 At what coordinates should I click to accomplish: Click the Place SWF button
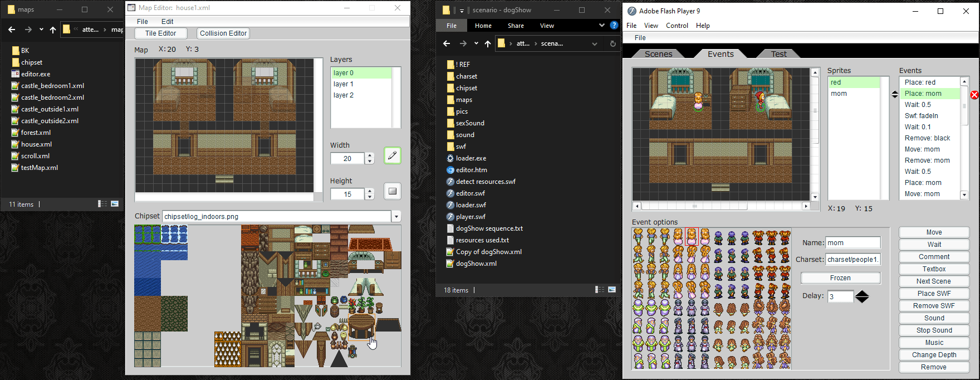934,294
